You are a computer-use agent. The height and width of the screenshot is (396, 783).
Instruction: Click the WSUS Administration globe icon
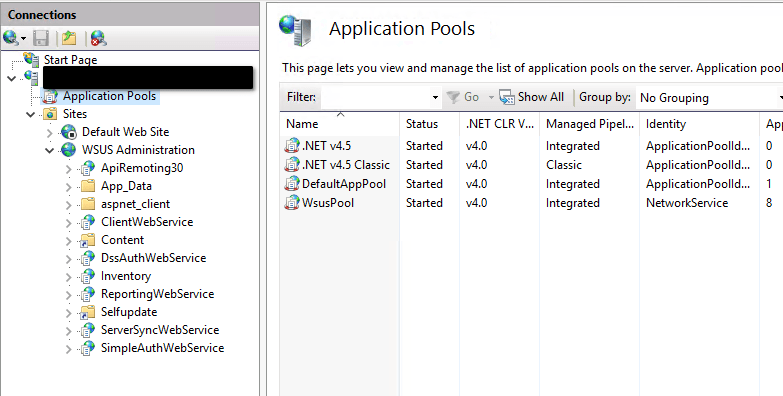tap(69, 150)
